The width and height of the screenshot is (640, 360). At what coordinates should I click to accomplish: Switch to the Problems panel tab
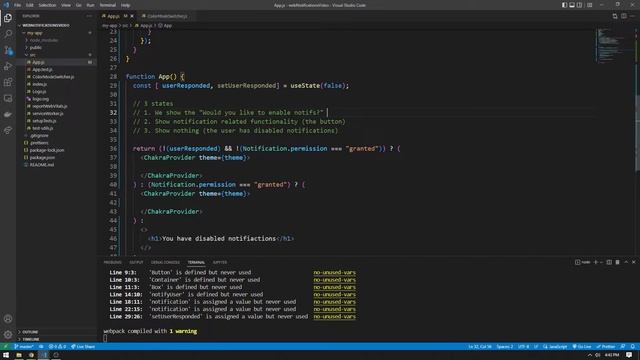click(113, 262)
